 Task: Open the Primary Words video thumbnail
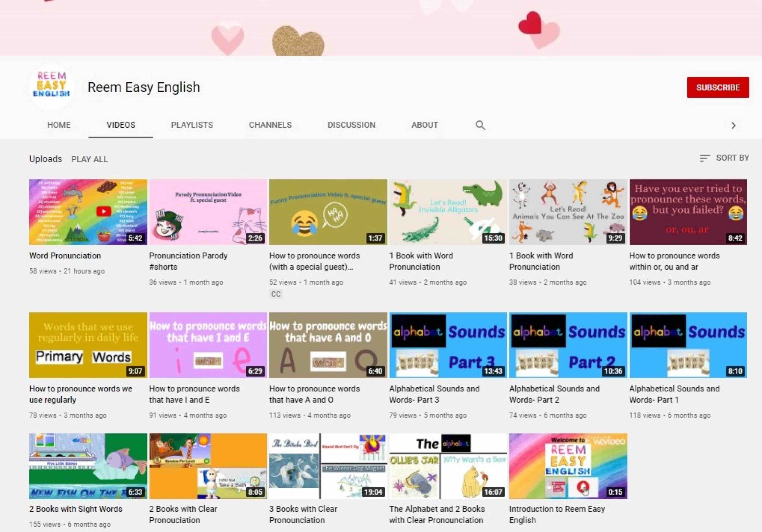88,345
